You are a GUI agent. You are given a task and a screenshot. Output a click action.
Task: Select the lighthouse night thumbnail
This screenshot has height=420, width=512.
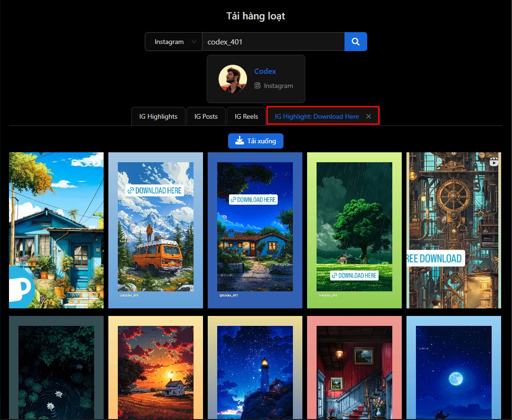pos(255,367)
